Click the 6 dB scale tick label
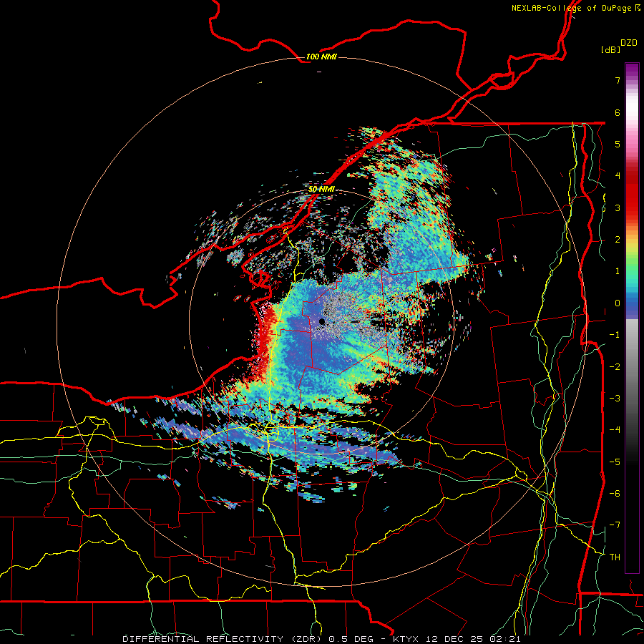Image resolution: width=644 pixels, height=644 pixels. click(x=618, y=112)
